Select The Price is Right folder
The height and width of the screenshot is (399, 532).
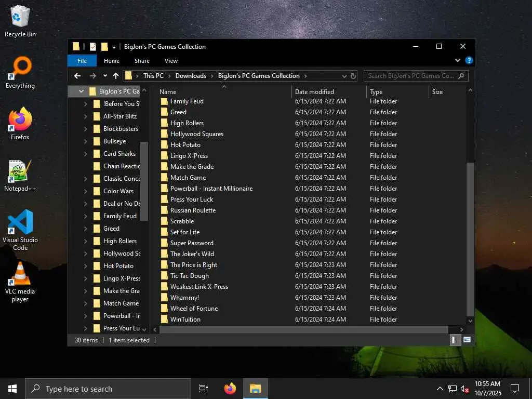tap(194, 265)
